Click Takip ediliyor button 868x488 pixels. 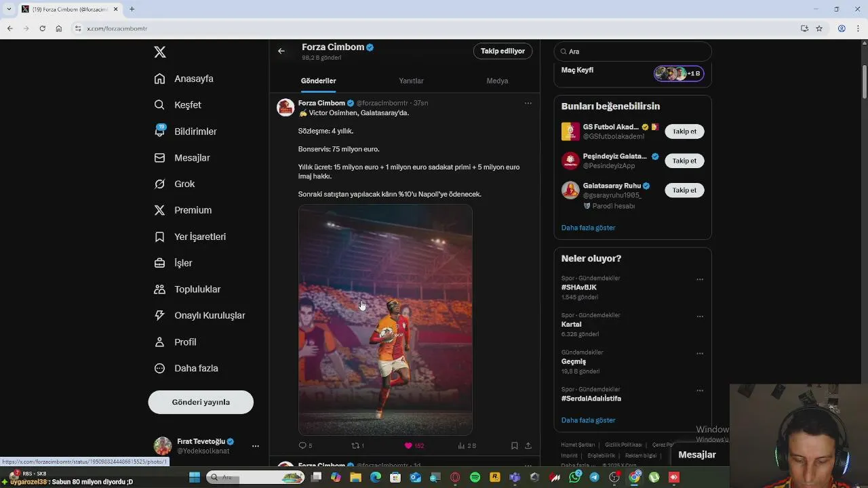point(502,51)
